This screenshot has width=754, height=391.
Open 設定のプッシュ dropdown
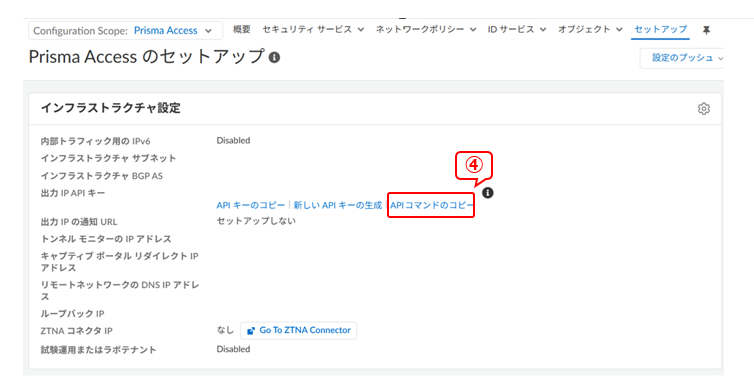click(682, 58)
